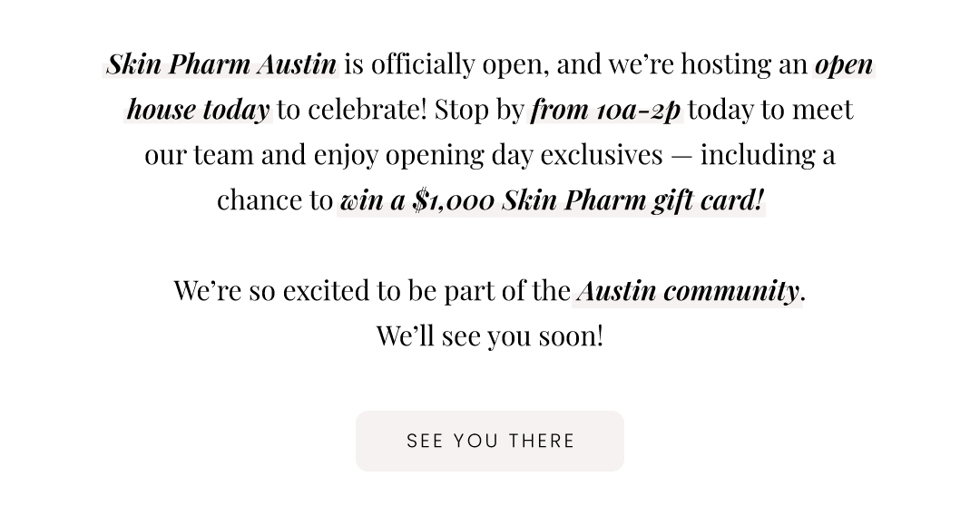Image resolution: width=980 pixels, height=515 pixels.
Task: Select the highlighted Skin Pharm Austin text
Action: click(x=221, y=64)
